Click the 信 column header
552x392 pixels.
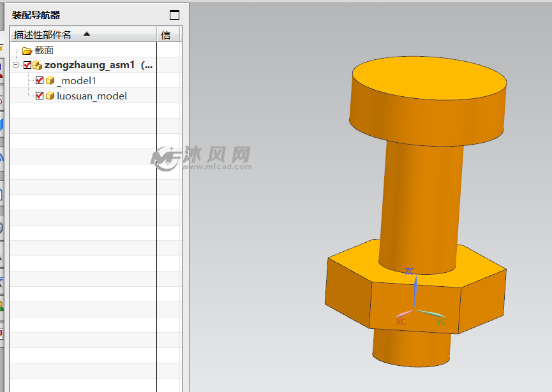(168, 34)
